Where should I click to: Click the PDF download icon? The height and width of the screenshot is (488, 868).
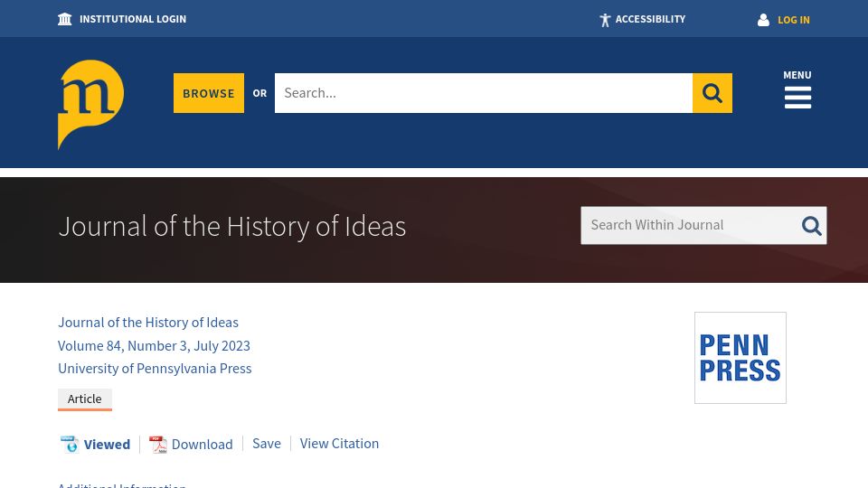pyautogui.click(x=157, y=445)
